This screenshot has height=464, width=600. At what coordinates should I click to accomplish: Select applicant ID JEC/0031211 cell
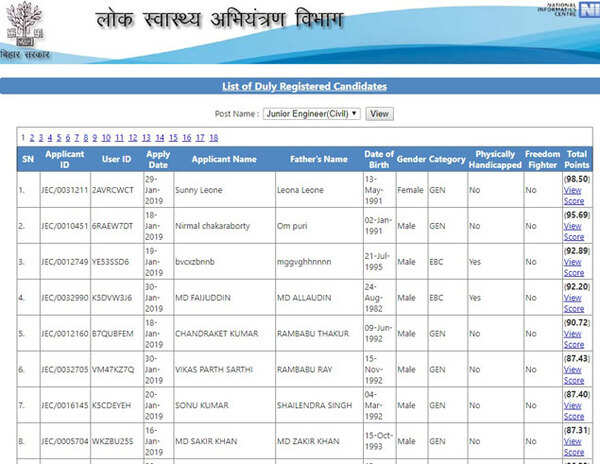click(x=64, y=189)
